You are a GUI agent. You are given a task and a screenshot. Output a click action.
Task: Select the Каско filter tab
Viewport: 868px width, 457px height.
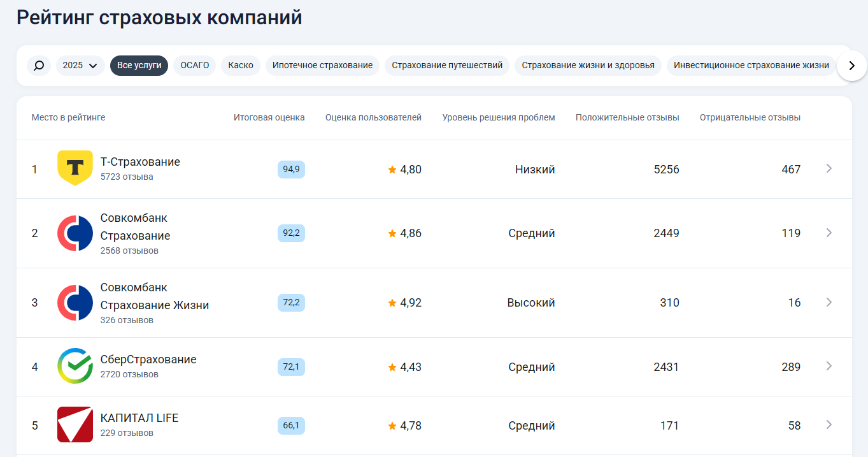click(241, 65)
